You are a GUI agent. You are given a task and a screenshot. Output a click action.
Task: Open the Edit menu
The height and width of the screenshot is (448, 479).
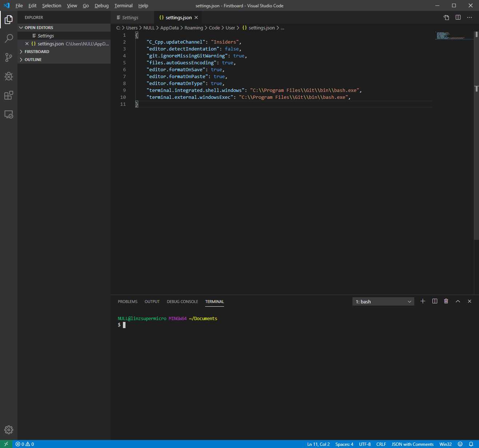coord(32,5)
